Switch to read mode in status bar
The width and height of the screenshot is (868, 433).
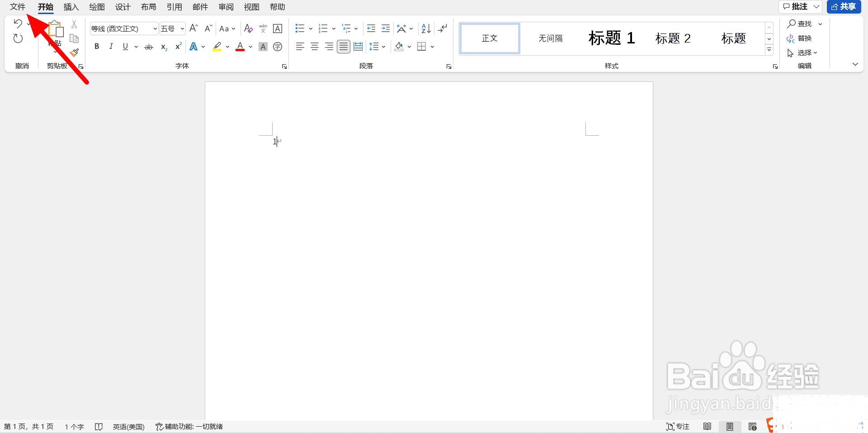(x=708, y=426)
